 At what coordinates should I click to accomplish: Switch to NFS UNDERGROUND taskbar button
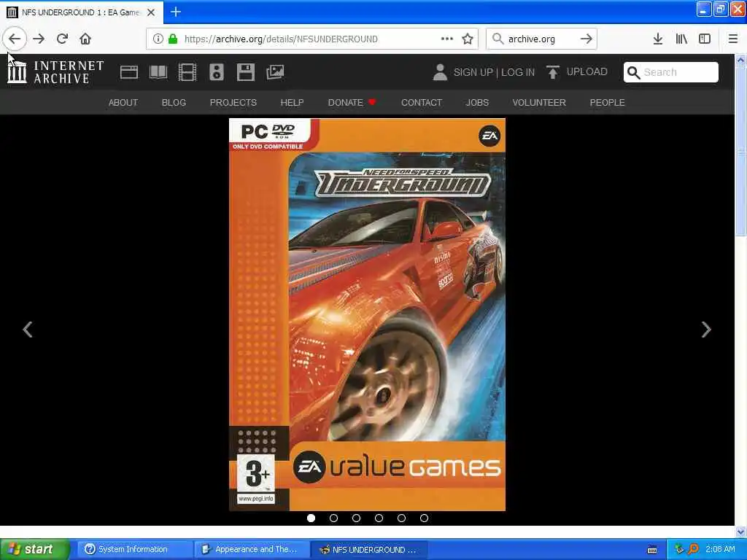pos(368,549)
